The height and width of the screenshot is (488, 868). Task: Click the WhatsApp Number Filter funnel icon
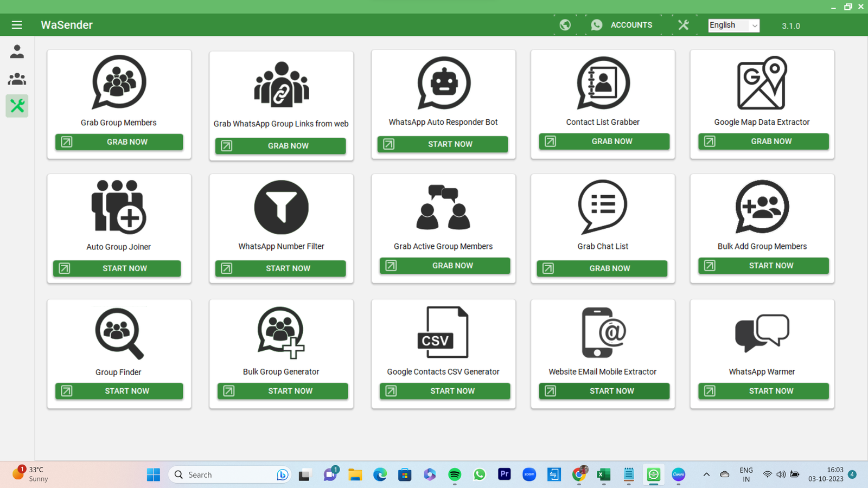pyautogui.click(x=281, y=207)
